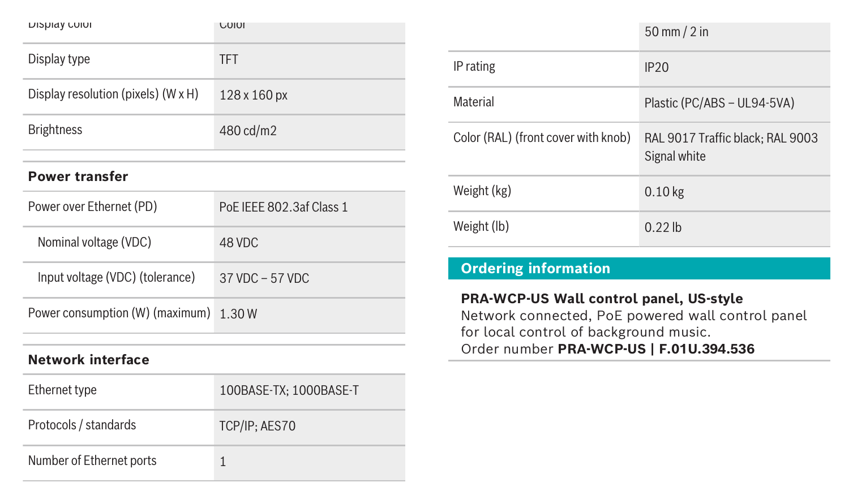Screen dimensions: 853x504
Task: Select the Power transfer section heading
Action: pyautogui.click(x=78, y=176)
